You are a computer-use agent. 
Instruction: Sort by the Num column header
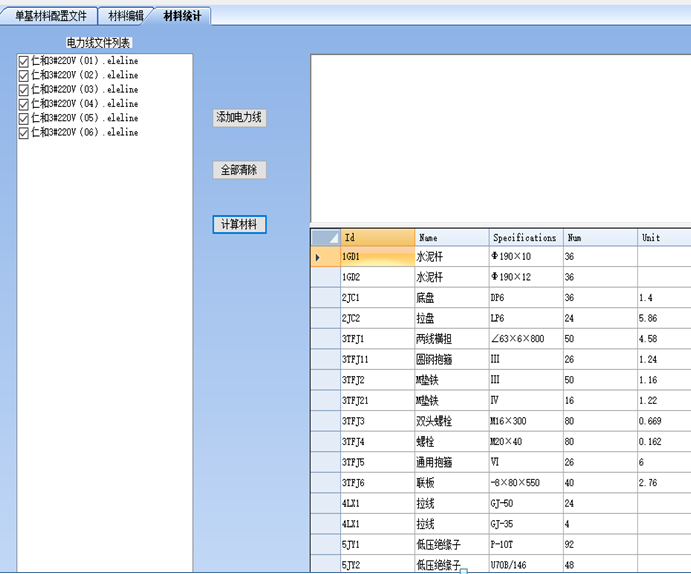(599, 238)
